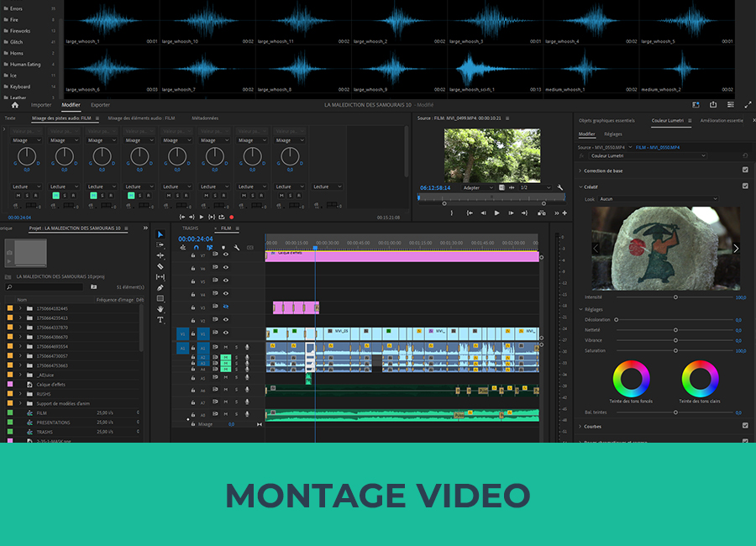Toggle timeline snapping magnet icon
Image resolution: width=756 pixels, height=546 pixels.
tap(196, 248)
